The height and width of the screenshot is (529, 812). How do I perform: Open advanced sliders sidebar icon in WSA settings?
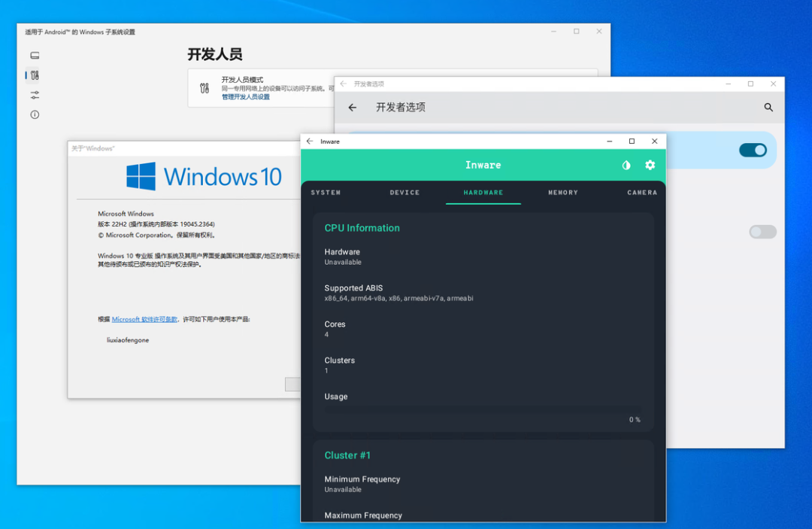click(35, 95)
